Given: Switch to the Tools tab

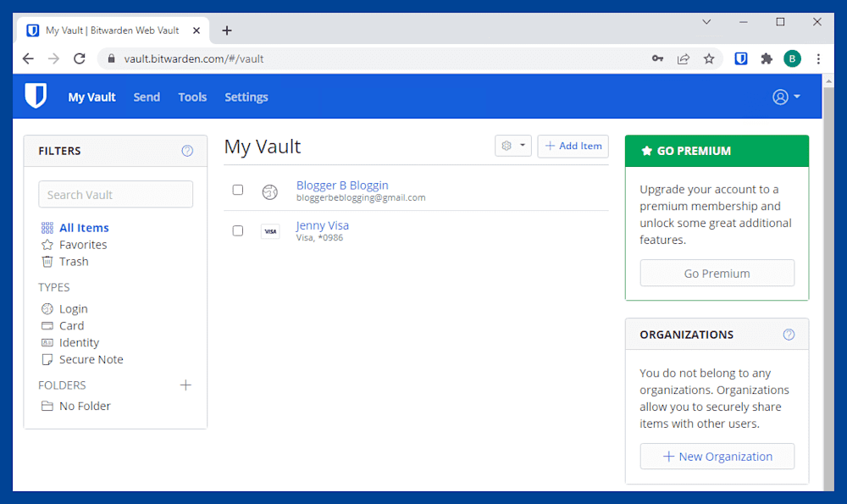Looking at the screenshot, I should [x=192, y=97].
